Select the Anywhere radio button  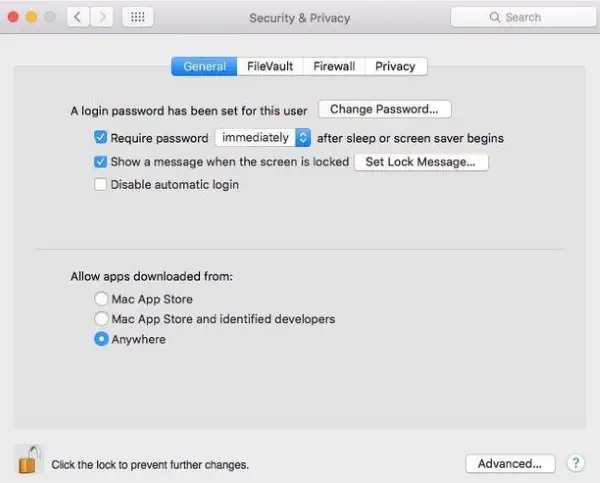click(101, 339)
